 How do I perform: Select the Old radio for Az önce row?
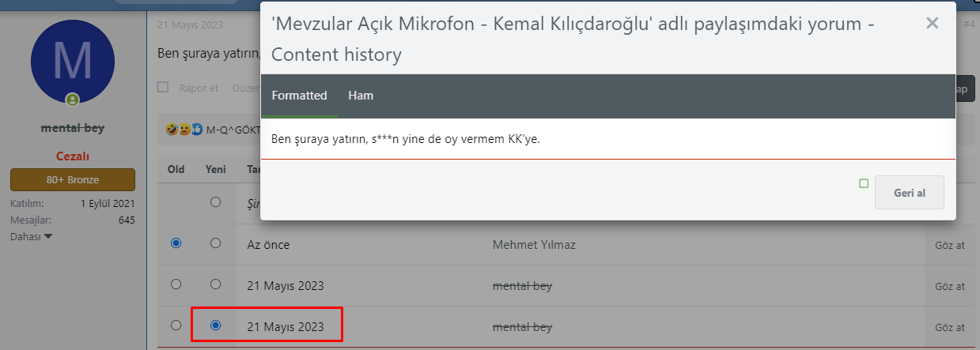tap(176, 244)
